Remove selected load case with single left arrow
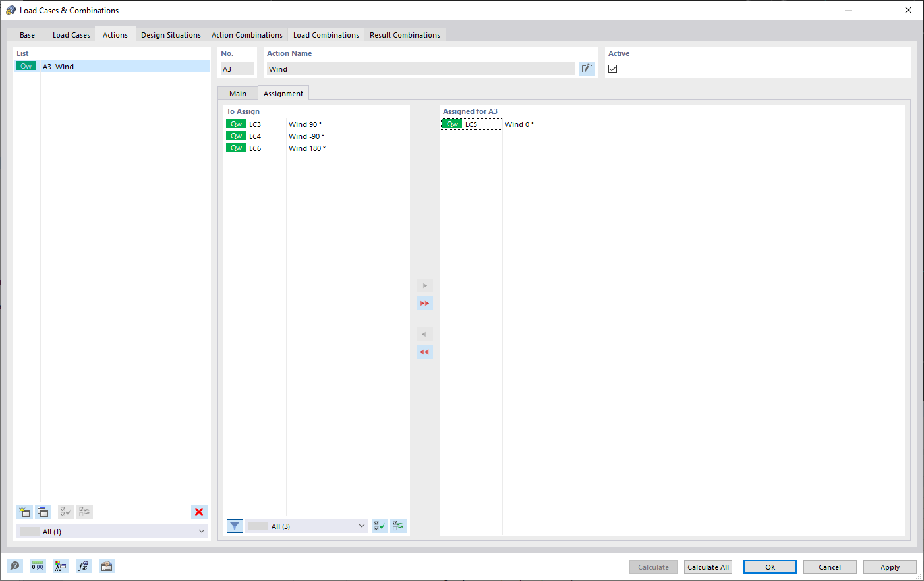924x581 pixels. (x=424, y=335)
